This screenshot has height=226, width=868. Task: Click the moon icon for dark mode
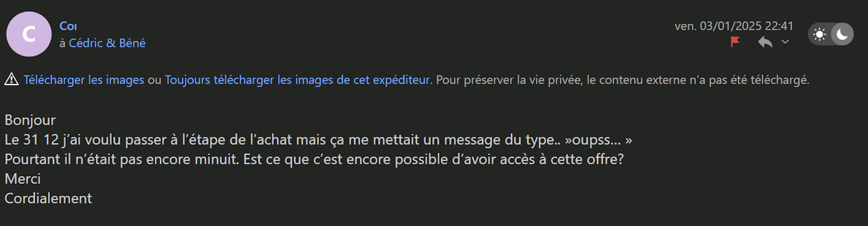pos(842,34)
